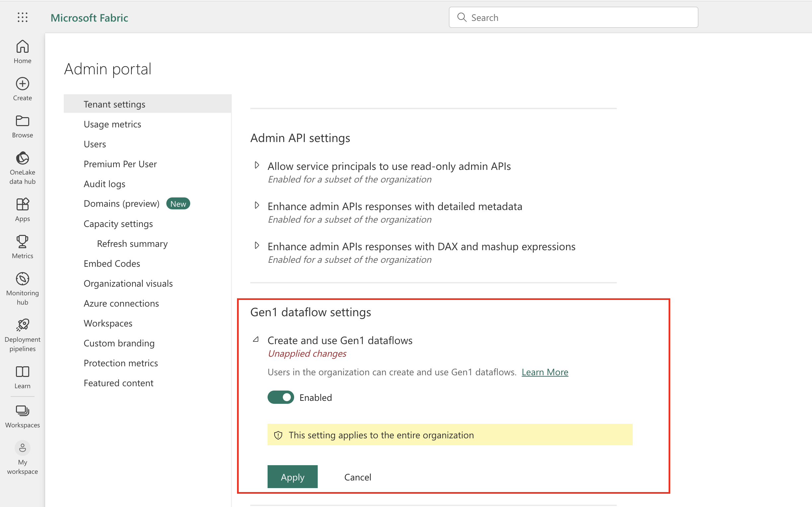This screenshot has height=507, width=812.
Task: Open Embed Codes
Action: pos(112,263)
